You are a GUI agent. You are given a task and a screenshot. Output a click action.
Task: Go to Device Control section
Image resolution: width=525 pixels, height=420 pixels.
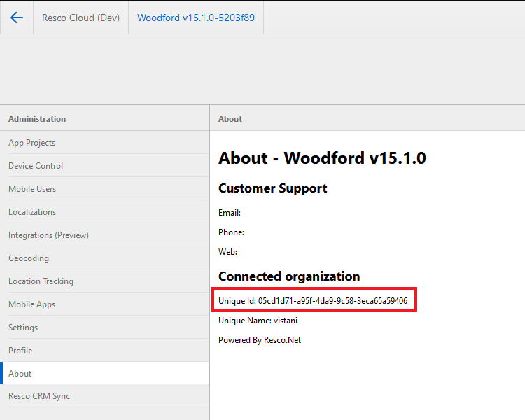[36, 166]
